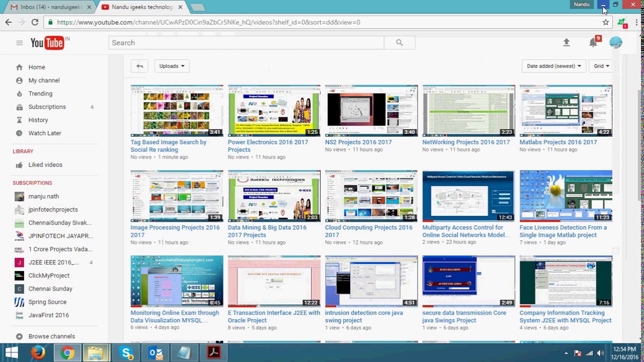Image resolution: width=644 pixels, height=362 pixels.
Task: Open the YouTube hamburger guide menu
Action: click(19, 43)
